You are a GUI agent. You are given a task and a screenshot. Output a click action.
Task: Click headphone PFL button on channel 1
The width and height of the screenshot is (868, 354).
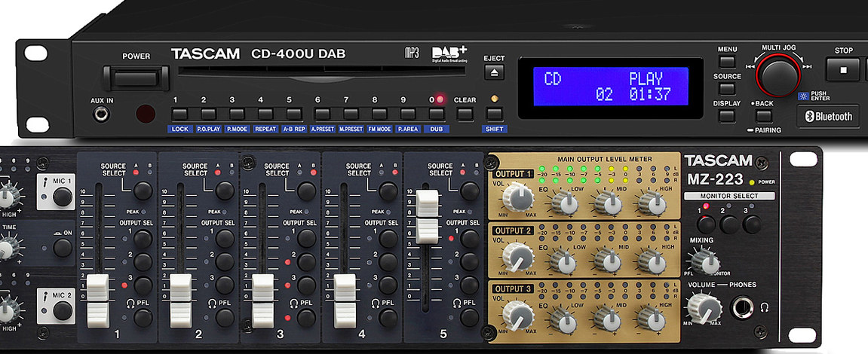[143, 318]
